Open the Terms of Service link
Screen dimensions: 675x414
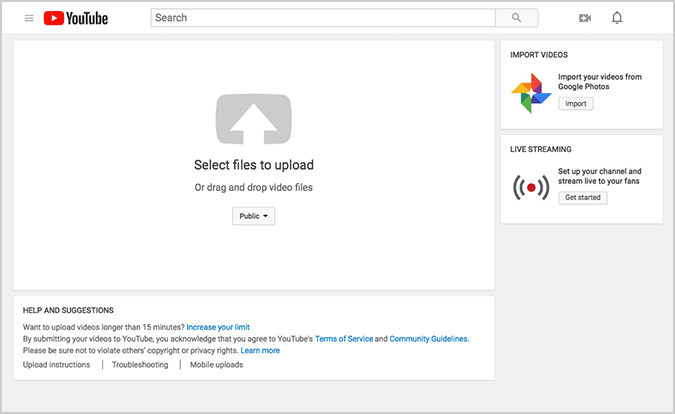click(344, 339)
